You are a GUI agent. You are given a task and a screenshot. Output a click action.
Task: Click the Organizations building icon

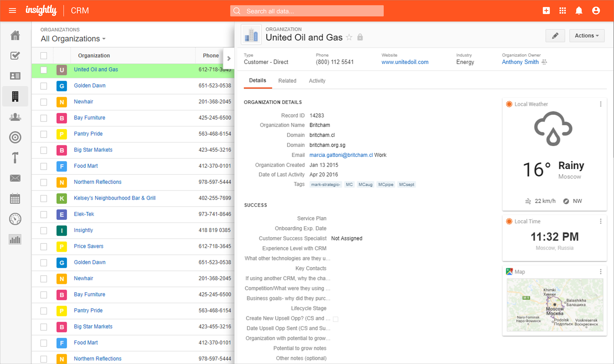[x=15, y=96]
